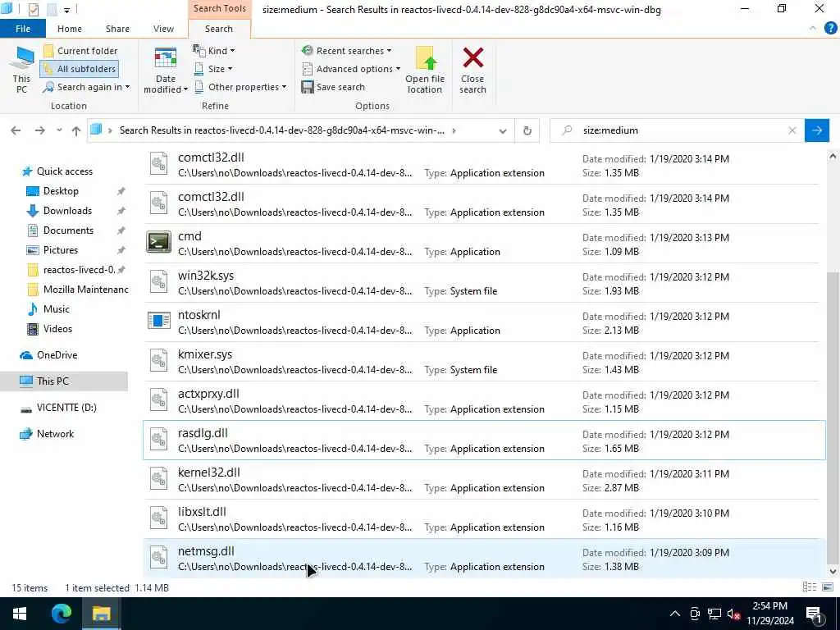Open Recent searches dropdown
This screenshot has height=630, width=840.
pos(347,51)
